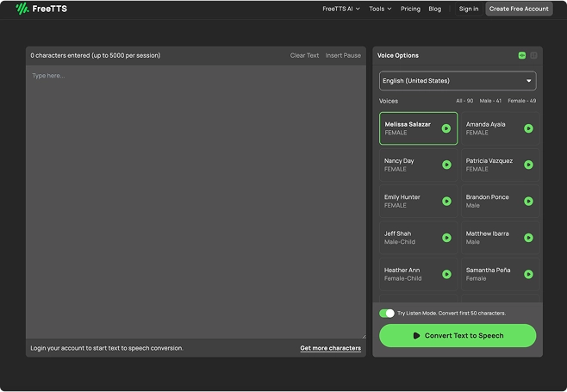Open Get more characters link
Image resolution: width=567 pixels, height=392 pixels.
(x=331, y=348)
